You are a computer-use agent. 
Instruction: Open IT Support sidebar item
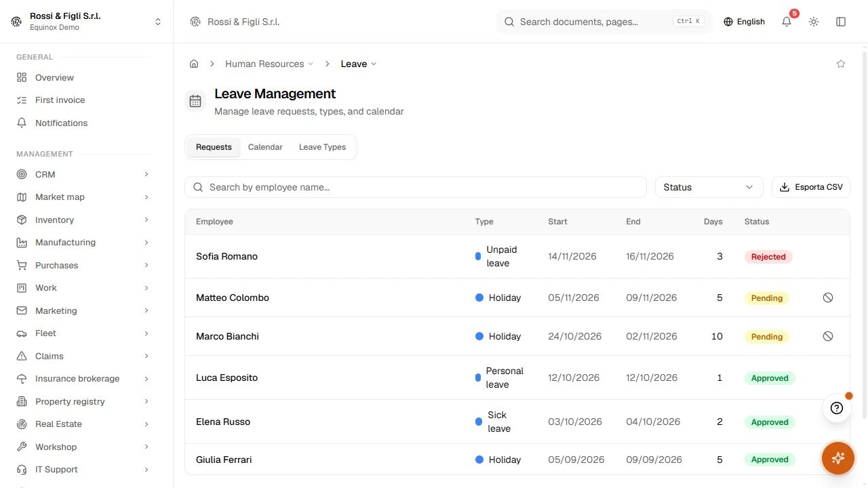[x=83, y=470]
